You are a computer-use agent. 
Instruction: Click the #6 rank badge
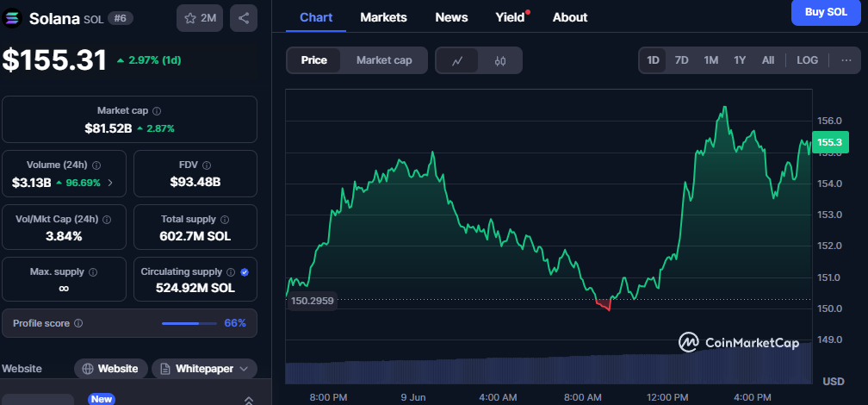pos(121,18)
